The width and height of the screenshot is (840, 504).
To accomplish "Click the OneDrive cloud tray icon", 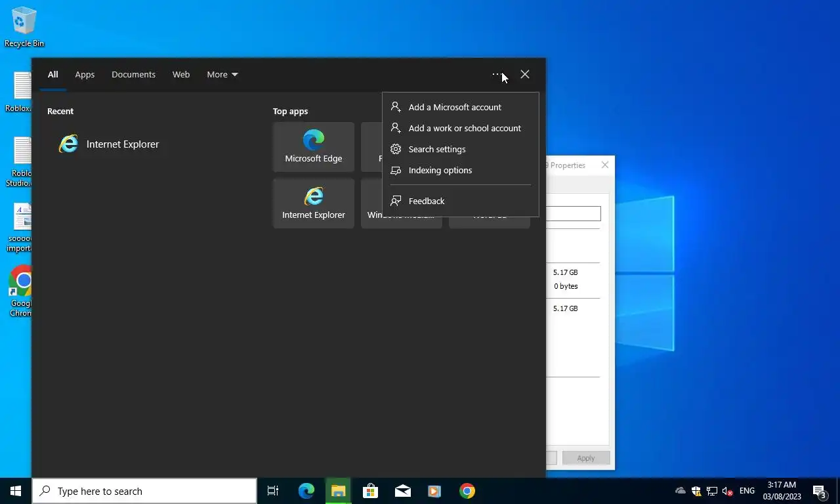I will pos(681,491).
